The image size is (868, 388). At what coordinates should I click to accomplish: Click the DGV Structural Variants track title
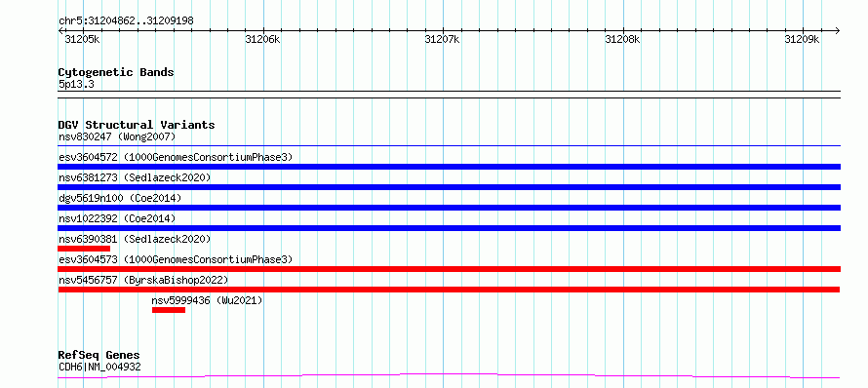pyautogui.click(x=137, y=125)
